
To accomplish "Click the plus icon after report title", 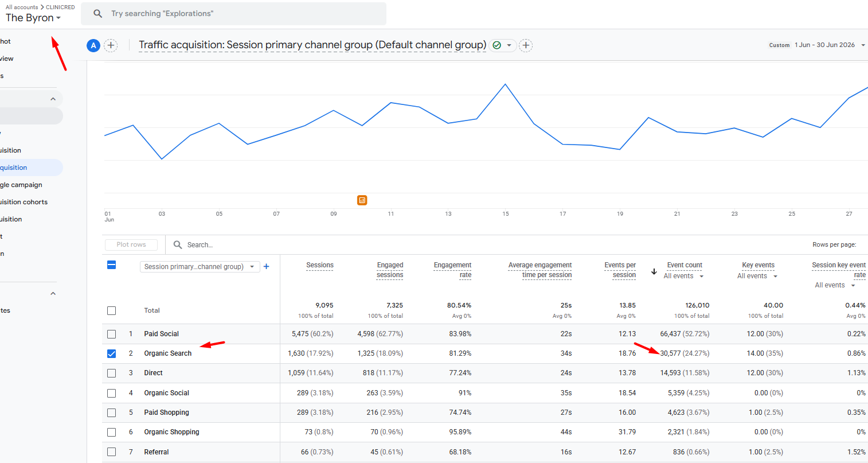I will tap(526, 45).
